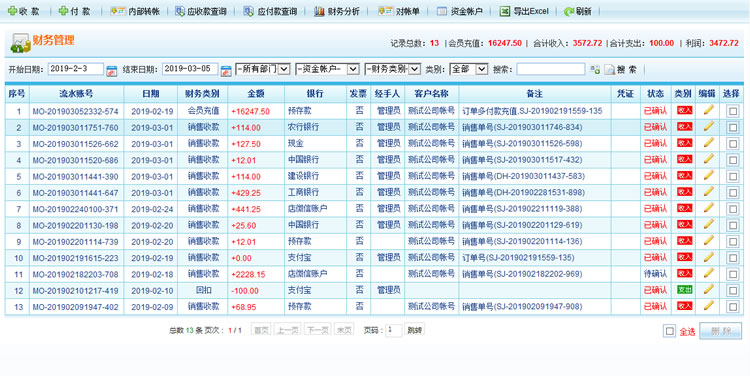750x376 pixels.
Task: Expand the 所有部门 department dropdown
Action: click(x=263, y=69)
